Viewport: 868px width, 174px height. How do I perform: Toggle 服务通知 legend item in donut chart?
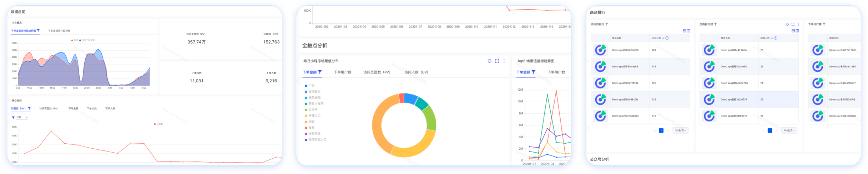[x=312, y=98]
